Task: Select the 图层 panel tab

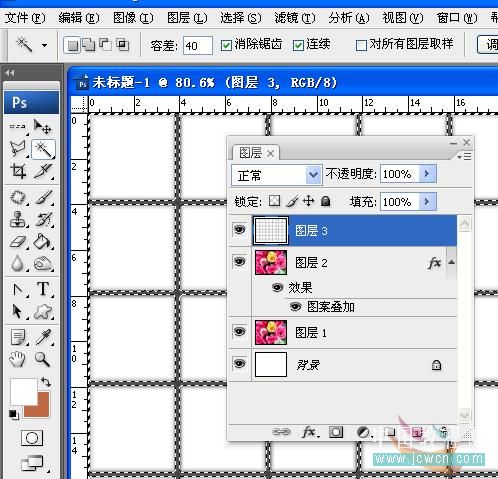Action: tap(256, 153)
